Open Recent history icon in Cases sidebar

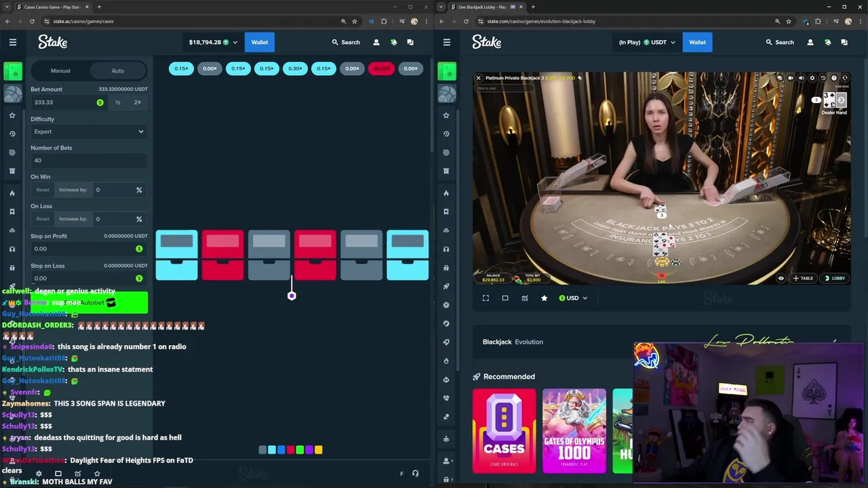tap(12, 134)
